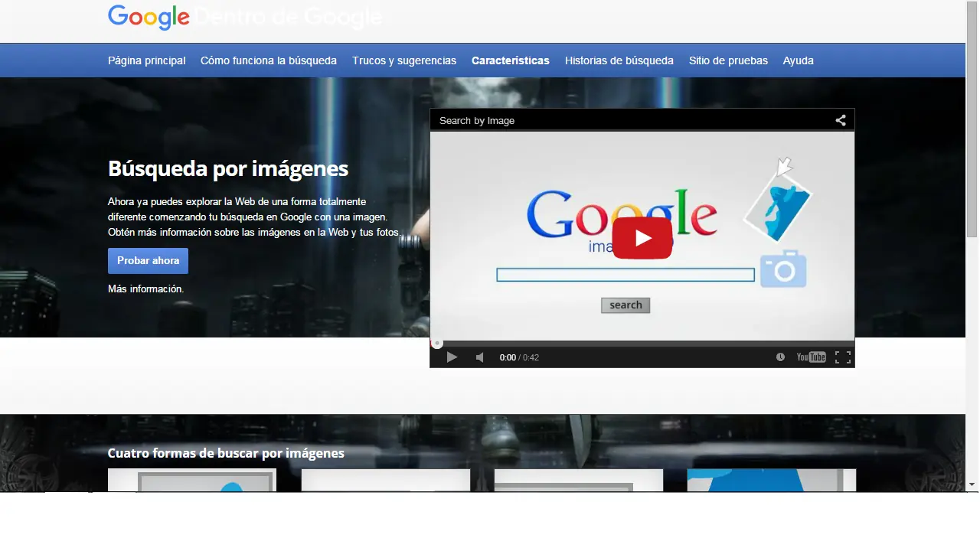Click the fourth thumbnail with blue image
The image size is (980, 551).
[772, 481]
